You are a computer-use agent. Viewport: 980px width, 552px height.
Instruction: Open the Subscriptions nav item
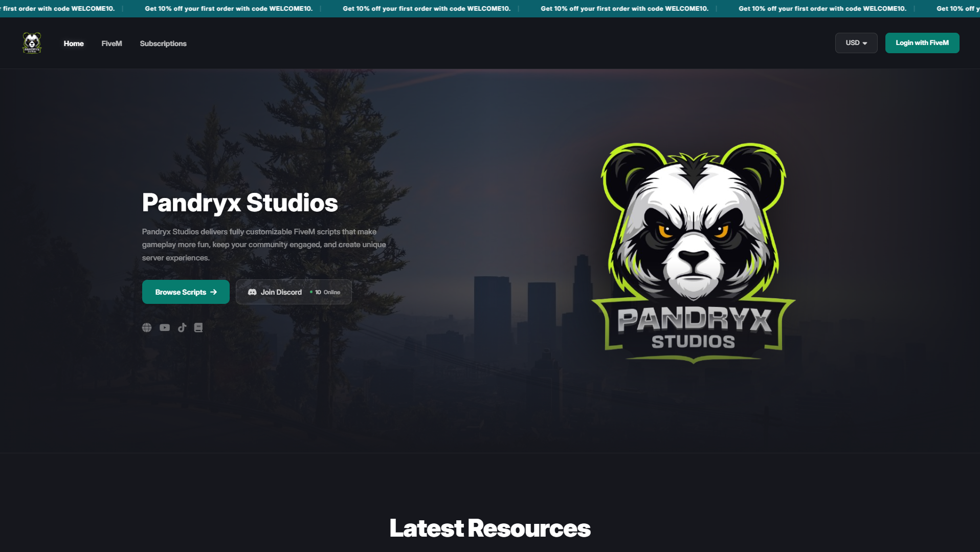click(163, 43)
